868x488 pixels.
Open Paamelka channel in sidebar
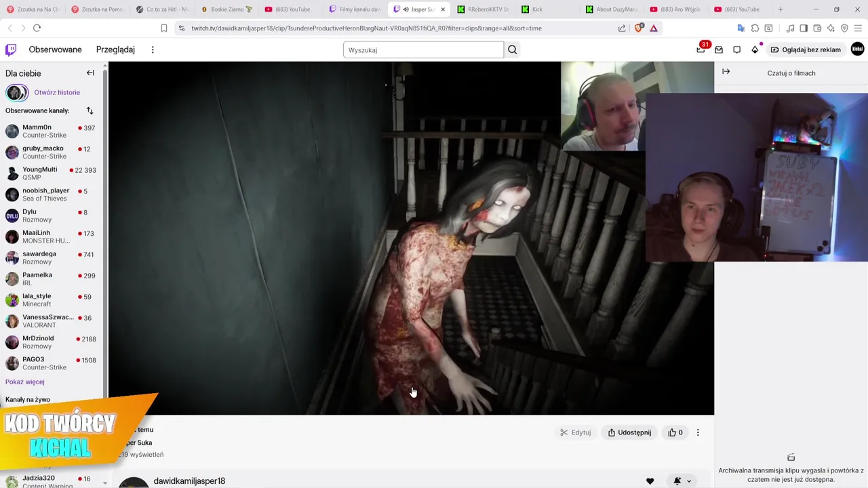tap(51, 279)
